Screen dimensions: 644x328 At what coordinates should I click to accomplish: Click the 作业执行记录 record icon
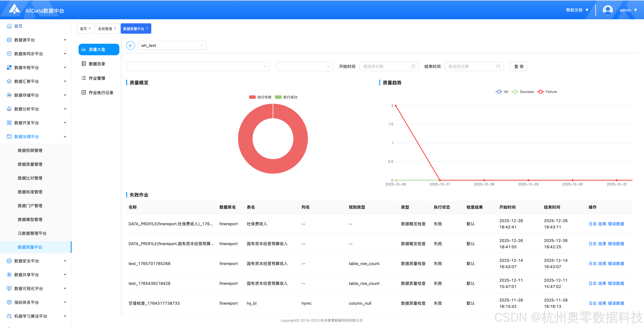pyautogui.click(x=84, y=93)
